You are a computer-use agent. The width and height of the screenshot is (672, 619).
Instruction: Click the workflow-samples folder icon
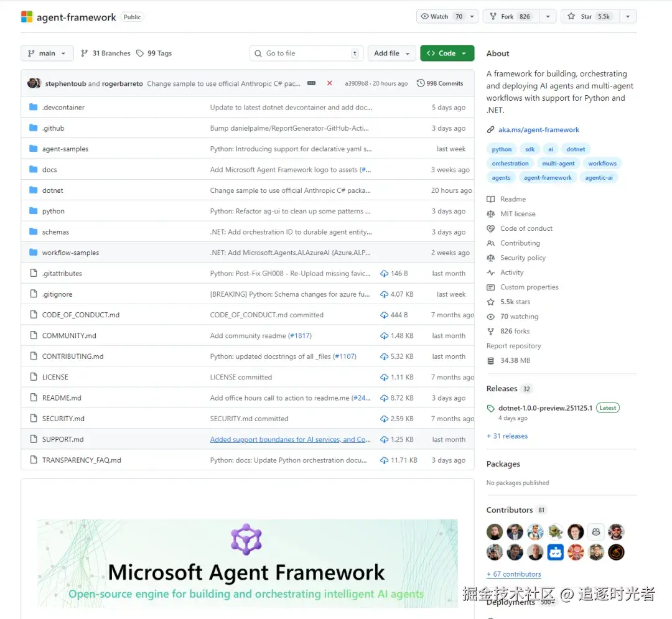33,253
